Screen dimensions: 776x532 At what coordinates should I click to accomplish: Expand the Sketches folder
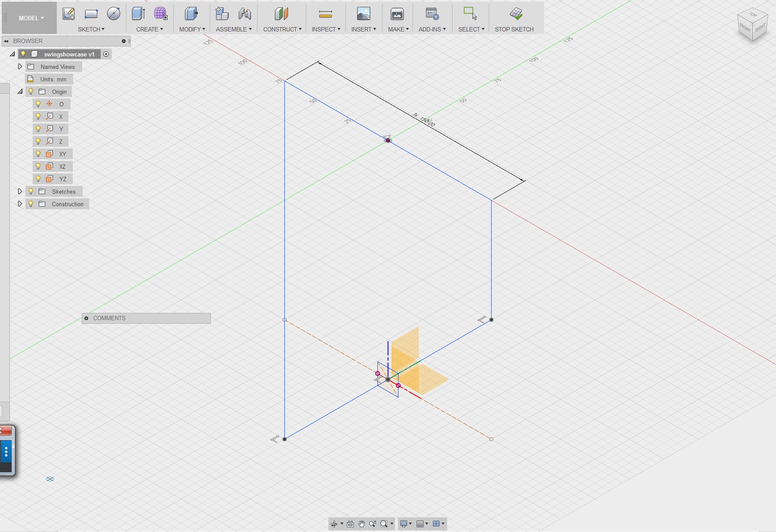click(20, 192)
